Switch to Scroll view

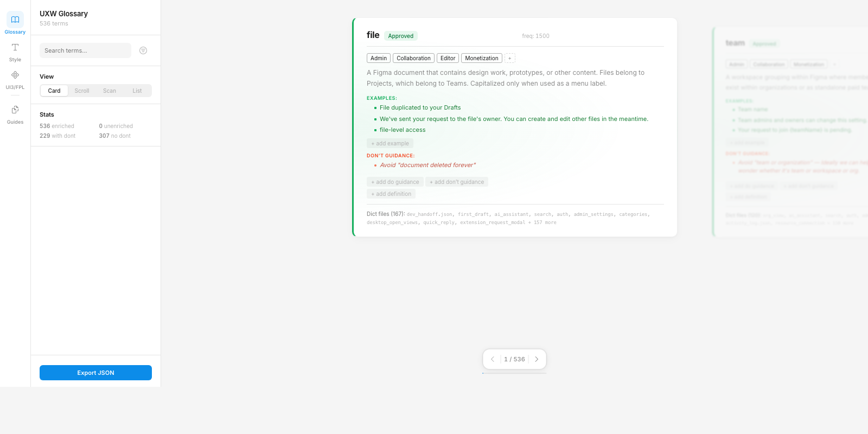(82, 91)
